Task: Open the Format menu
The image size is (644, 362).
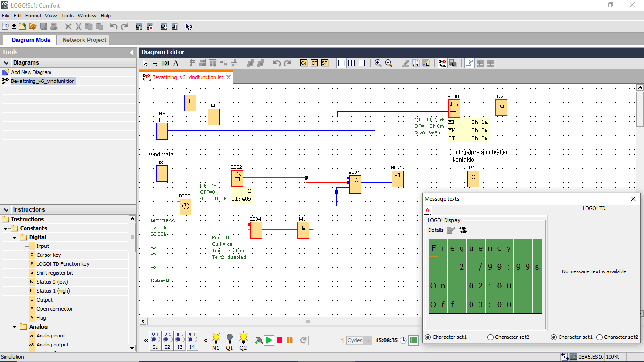Action: tap(33, 16)
